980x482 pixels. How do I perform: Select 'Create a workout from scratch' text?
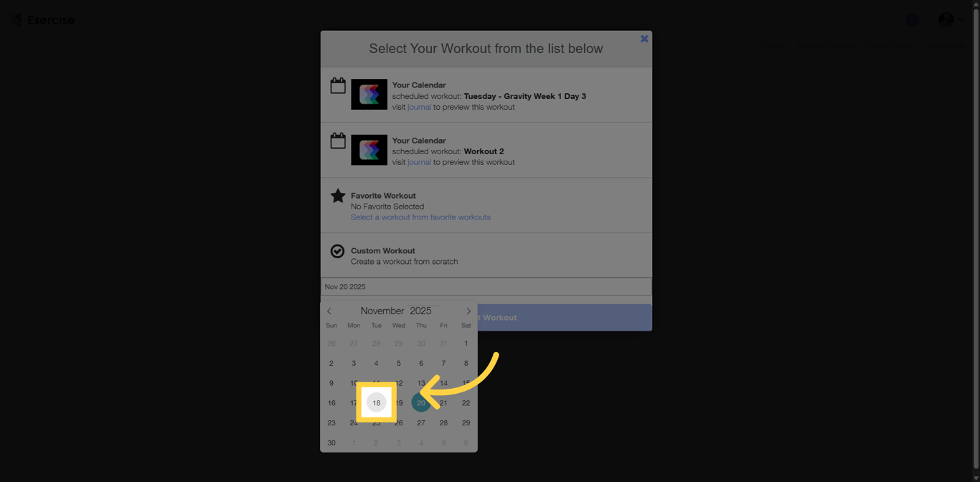404,262
